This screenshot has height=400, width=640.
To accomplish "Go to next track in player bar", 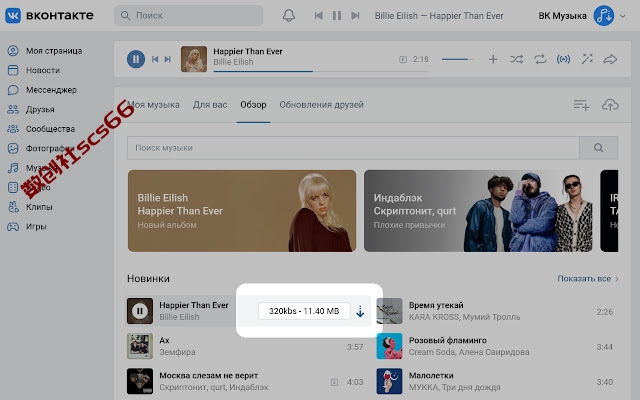I will pyautogui.click(x=167, y=59).
